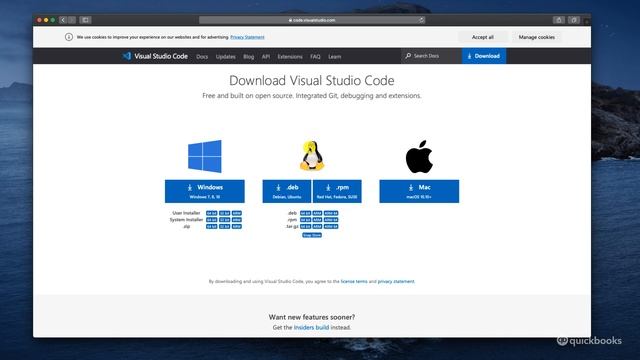Select Linux .tar.gz ARM
The width and height of the screenshot is (640, 360).
click(x=317, y=226)
